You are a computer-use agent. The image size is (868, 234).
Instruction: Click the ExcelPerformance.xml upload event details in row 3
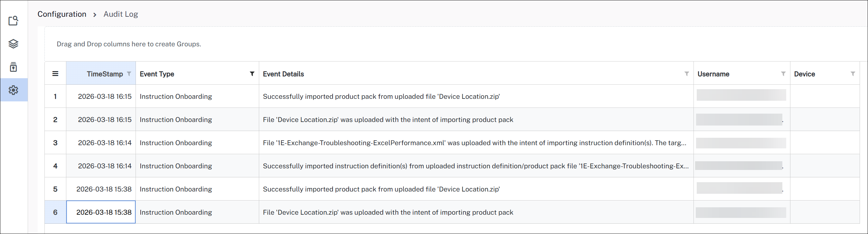475,143
